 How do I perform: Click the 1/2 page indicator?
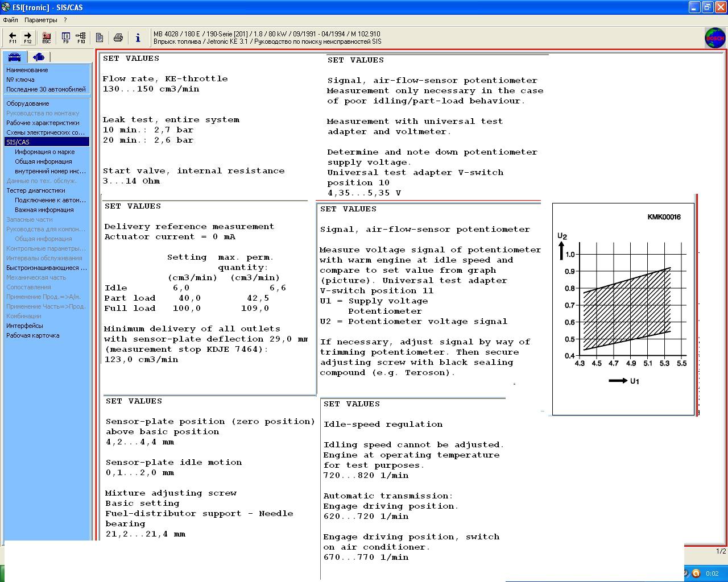point(721,551)
